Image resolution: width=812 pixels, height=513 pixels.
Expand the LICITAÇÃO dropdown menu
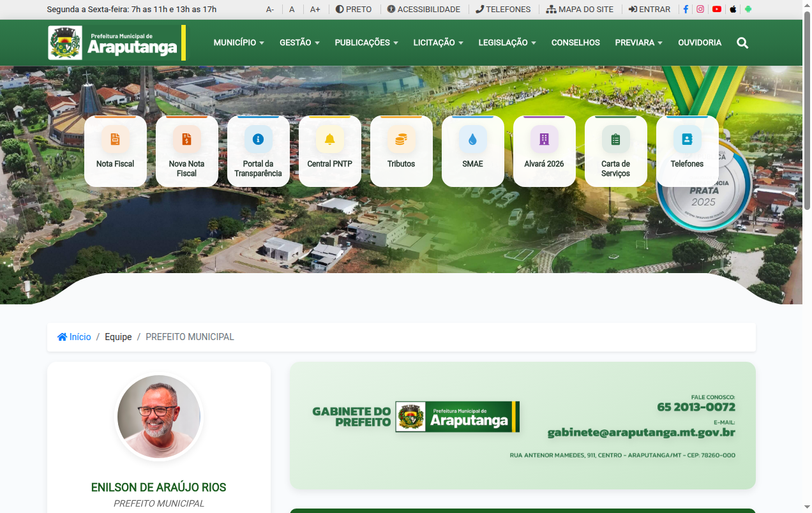tap(438, 43)
